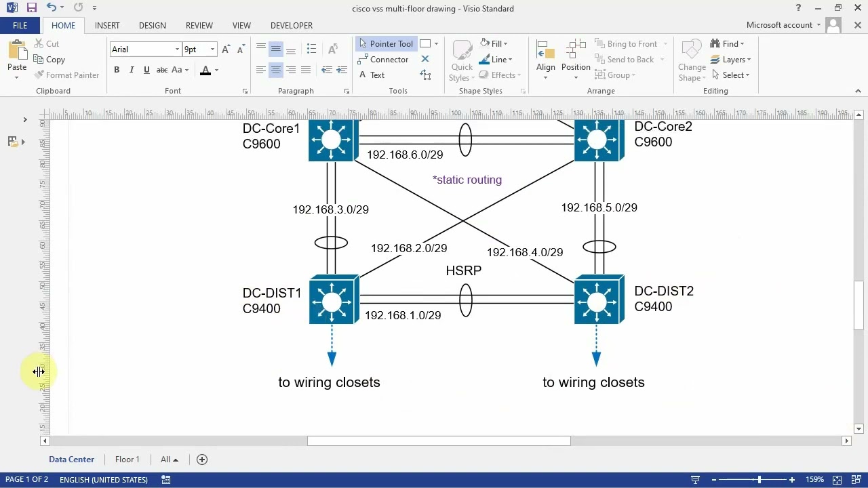Screen dimensions: 868x488
Task: Increase font size with the large A icon
Action: point(226,49)
